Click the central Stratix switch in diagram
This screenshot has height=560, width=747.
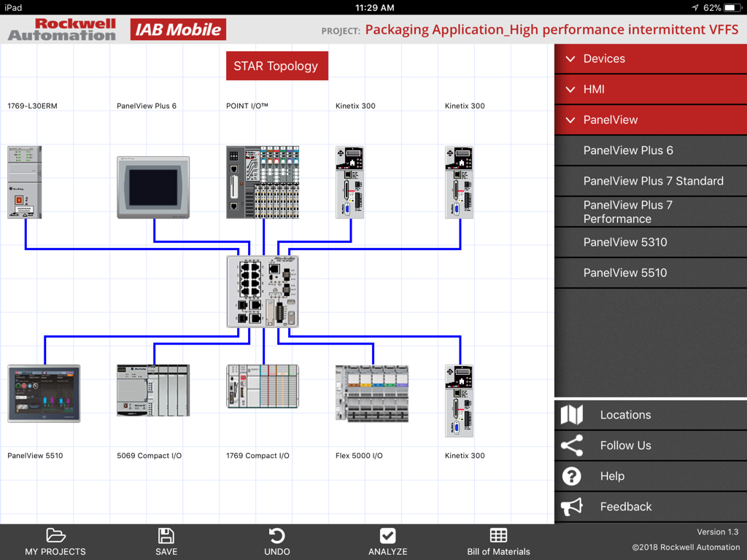point(263,290)
